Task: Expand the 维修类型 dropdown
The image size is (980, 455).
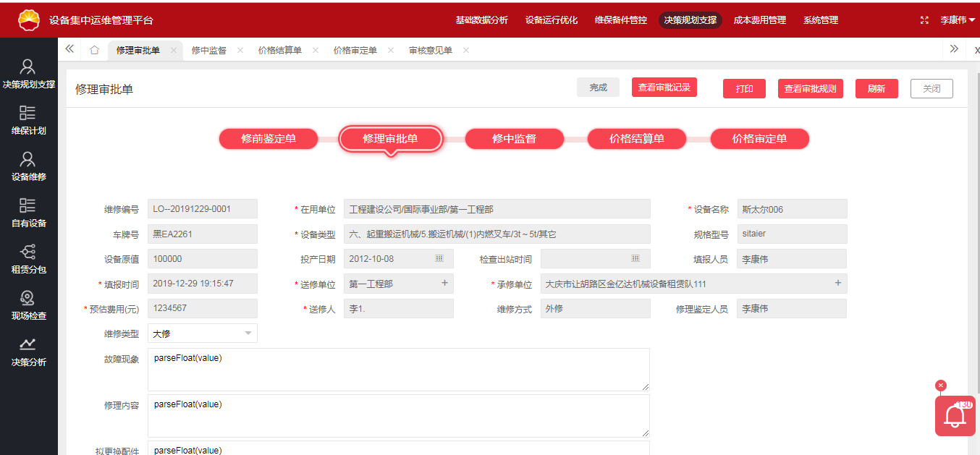Action: 248,333
